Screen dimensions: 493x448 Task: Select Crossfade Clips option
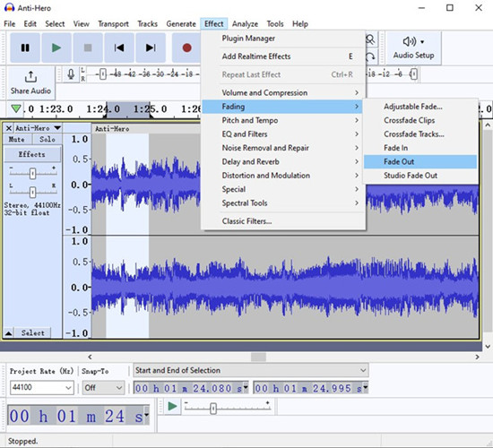[x=420, y=120]
